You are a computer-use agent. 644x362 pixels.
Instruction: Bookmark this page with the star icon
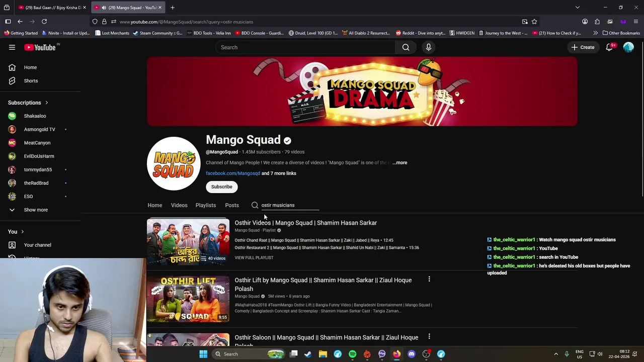[534, 22]
